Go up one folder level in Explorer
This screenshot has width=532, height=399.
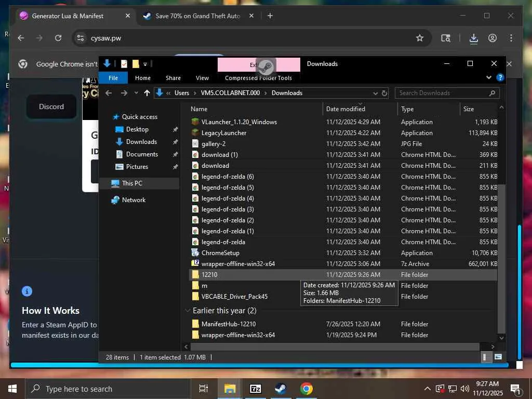pos(147,93)
